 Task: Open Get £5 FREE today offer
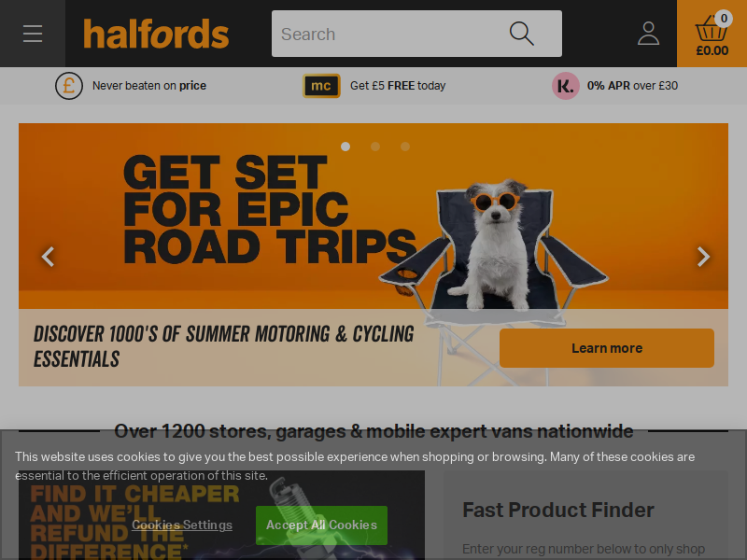point(398,86)
